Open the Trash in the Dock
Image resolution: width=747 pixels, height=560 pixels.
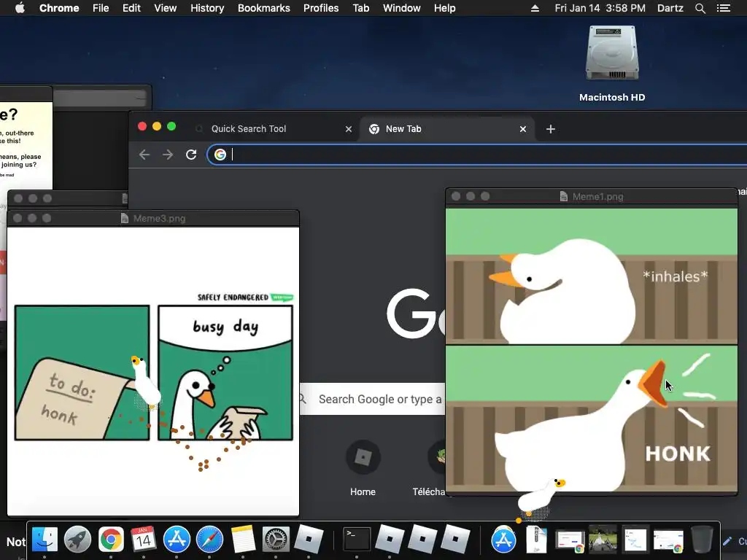click(701, 540)
